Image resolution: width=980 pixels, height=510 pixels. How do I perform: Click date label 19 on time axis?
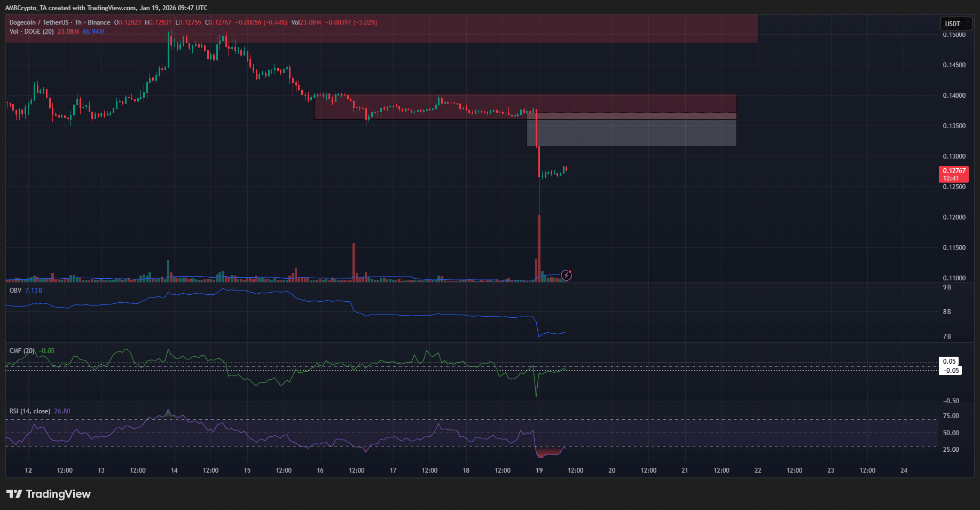[539, 470]
